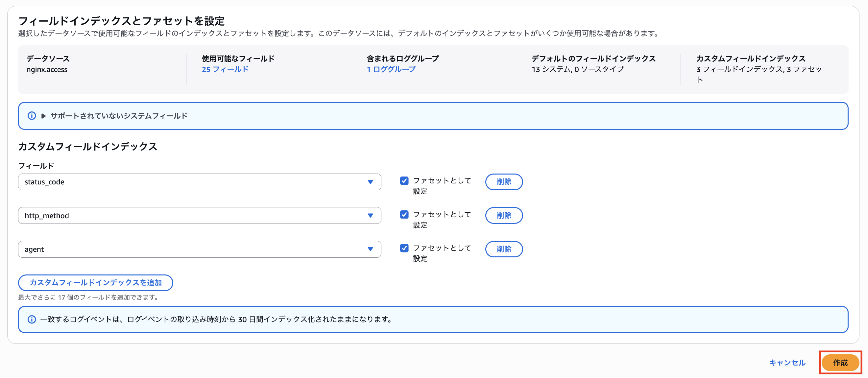This screenshot has height=378, width=868.
Task: Click カスタムフィールドインデックスを追加 button
Action: [96, 283]
